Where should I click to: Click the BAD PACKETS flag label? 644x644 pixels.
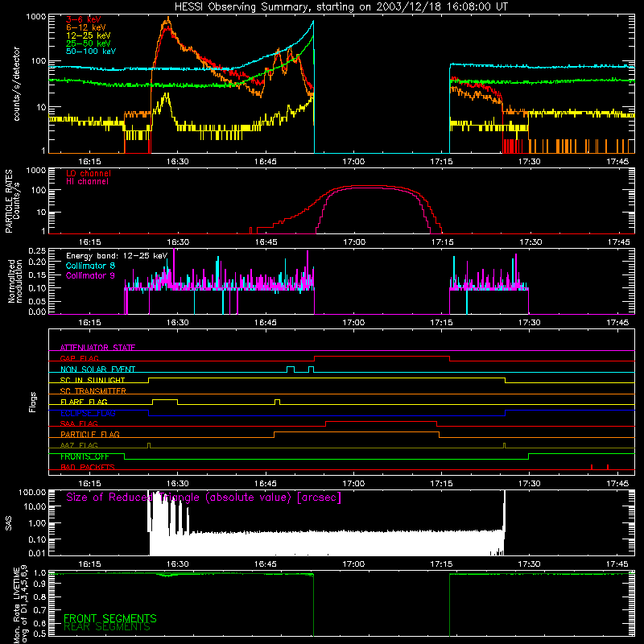[x=88, y=467]
